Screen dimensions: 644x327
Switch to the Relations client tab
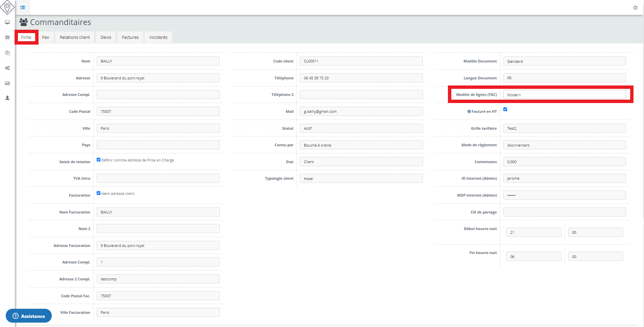point(75,37)
